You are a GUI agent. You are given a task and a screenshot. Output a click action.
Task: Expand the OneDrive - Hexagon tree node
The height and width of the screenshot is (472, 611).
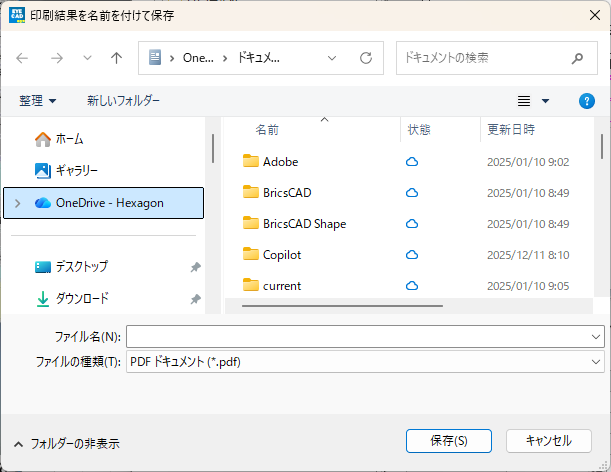point(17,203)
